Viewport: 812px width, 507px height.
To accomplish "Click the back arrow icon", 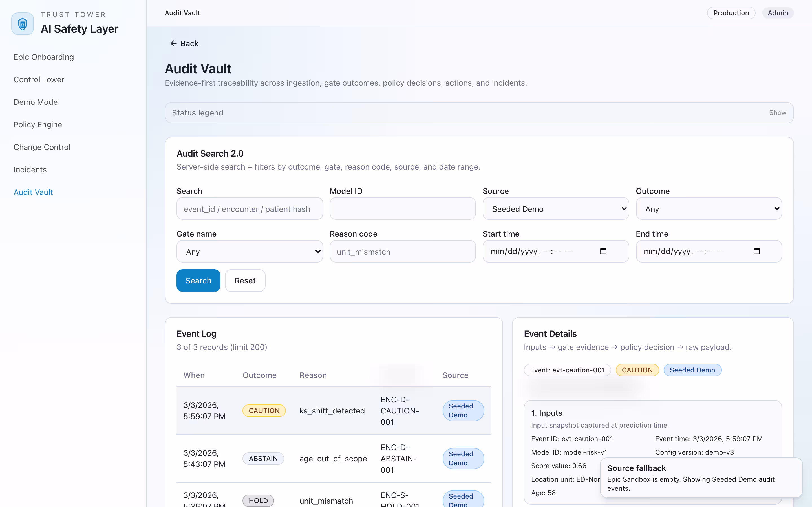I will [174, 43].
